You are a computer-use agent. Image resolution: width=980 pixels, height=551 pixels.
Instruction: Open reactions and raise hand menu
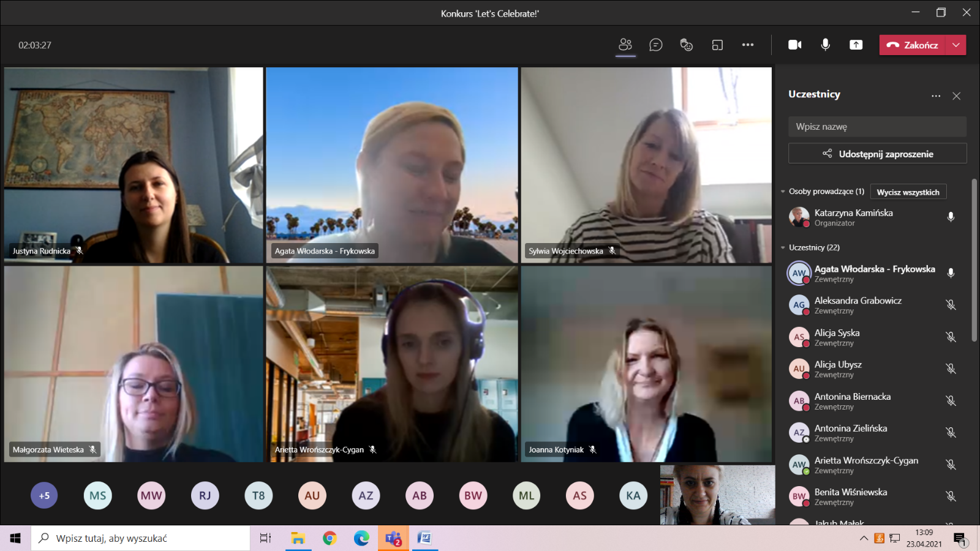click(687, 45)
